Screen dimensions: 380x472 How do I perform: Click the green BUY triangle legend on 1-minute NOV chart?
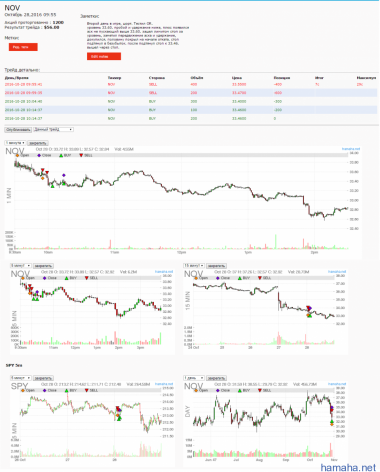tap(61, 155)
